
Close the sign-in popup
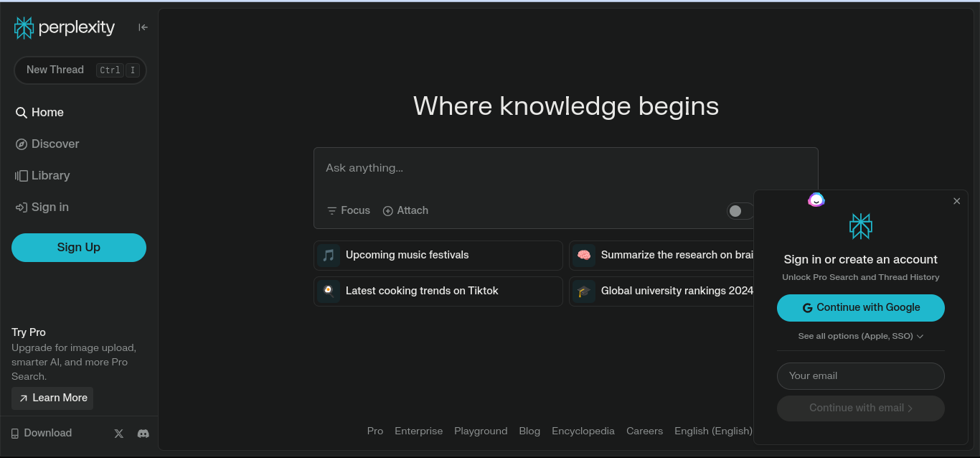[x=956, y=201]
